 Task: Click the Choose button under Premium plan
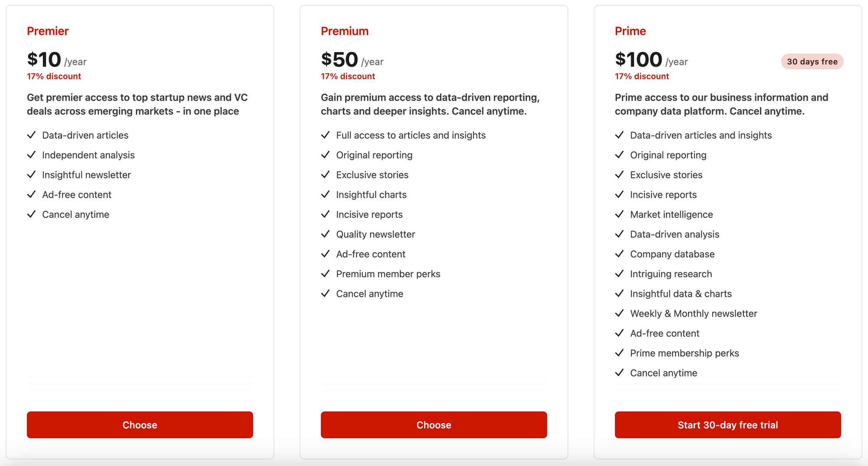[x=434, y=425]
